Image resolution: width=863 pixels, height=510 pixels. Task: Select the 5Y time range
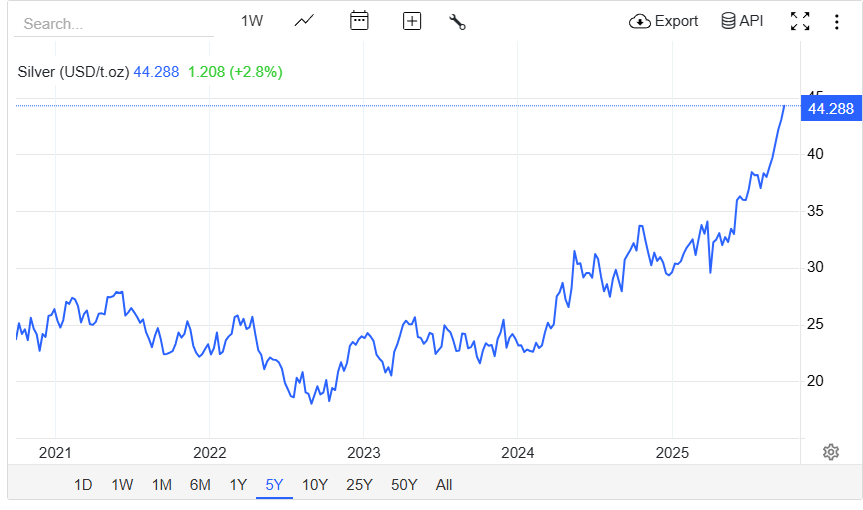pos(274,485)
